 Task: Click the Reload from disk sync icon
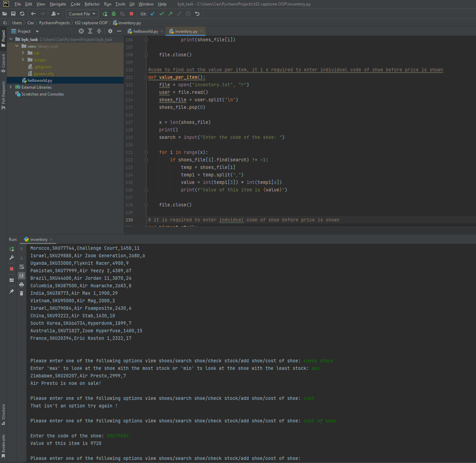(22, 14)
